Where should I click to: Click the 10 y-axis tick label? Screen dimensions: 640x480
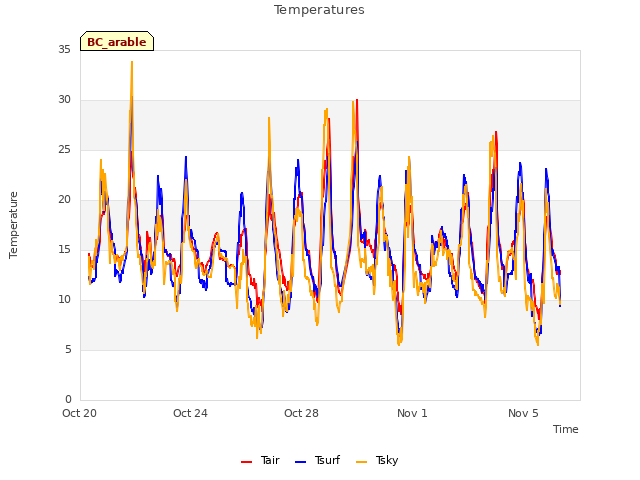[x=64, y=300]
